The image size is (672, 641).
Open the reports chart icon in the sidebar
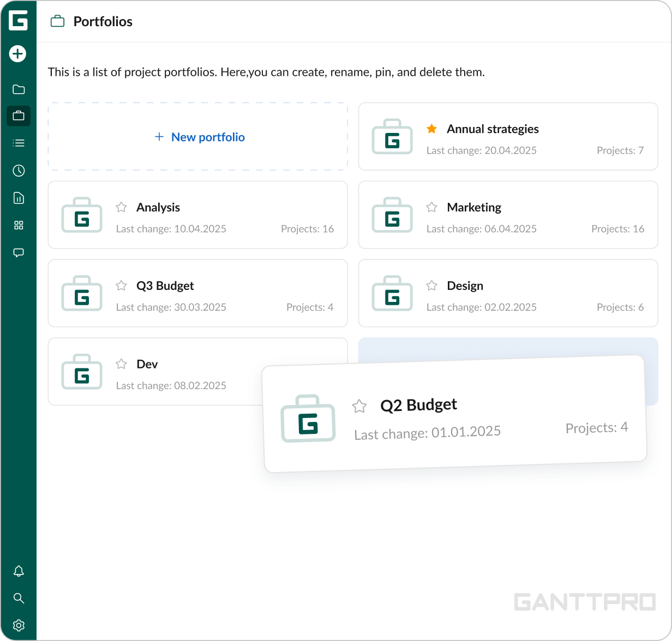(19, 198)
